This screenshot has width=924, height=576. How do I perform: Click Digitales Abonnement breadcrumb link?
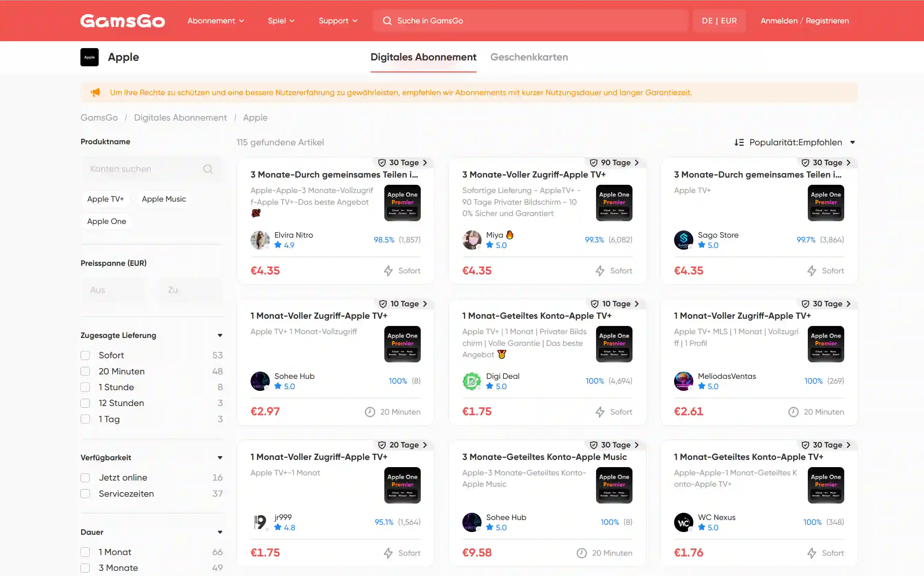click(x=180, y=118)
